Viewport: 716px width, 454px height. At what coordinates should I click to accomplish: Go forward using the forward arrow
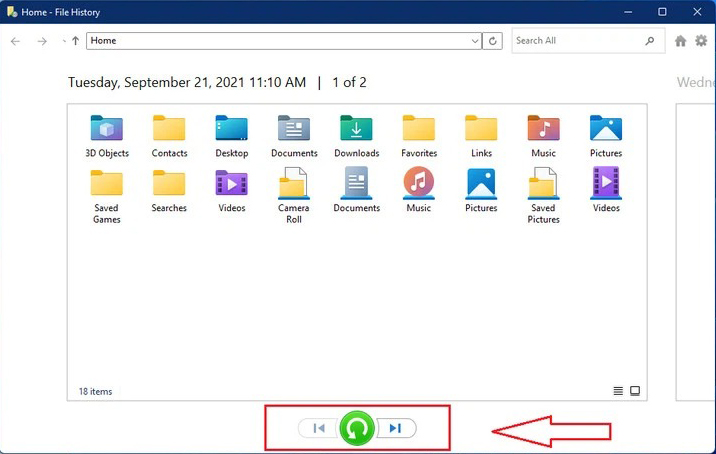(x=42, y=41)
